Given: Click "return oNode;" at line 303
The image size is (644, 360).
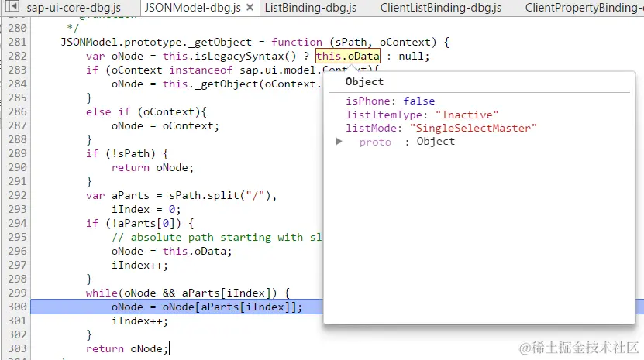Looking at the screenshot, I should click(127, 349).
